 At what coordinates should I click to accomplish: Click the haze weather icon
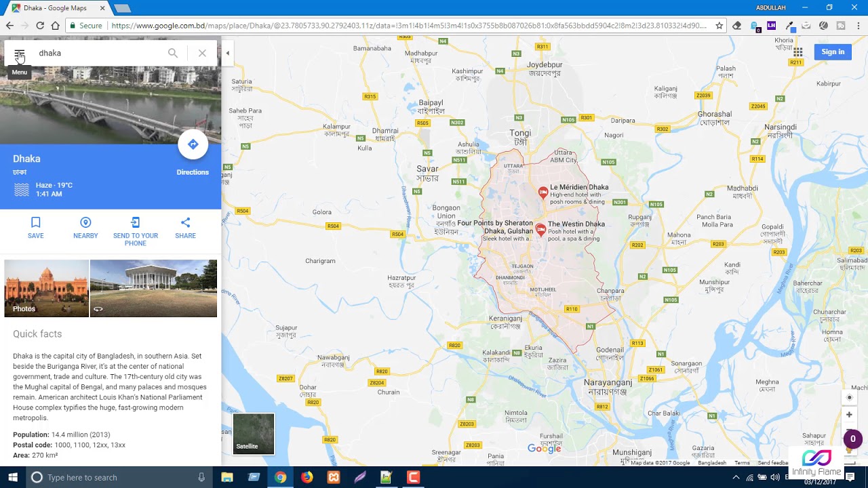click(22, 190)
